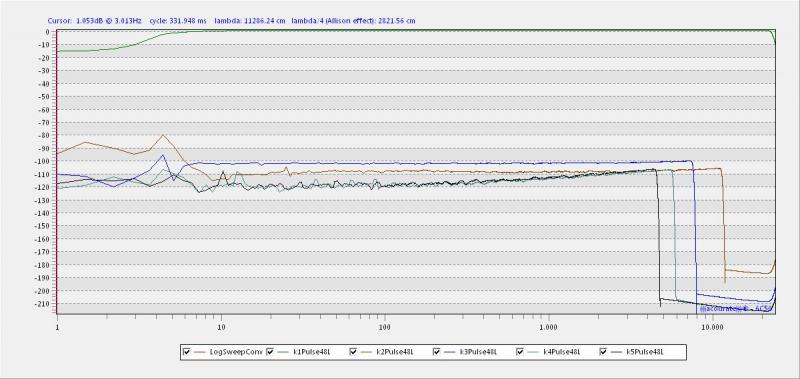The height and width of the screenshot is (379, 800).
Task: Click the red LogSweepConv legend line swatch
Action: [200, 352]
